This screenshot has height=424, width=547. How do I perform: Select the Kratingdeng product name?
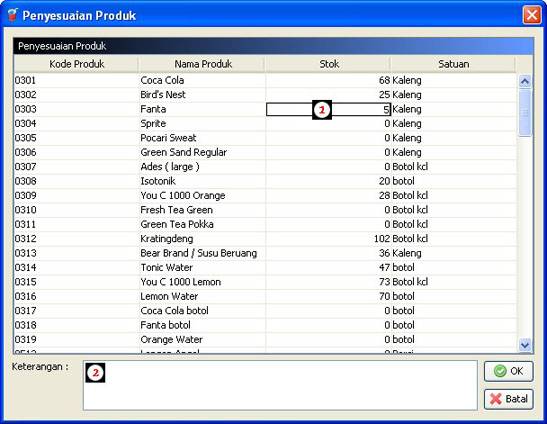click(167, 239)
